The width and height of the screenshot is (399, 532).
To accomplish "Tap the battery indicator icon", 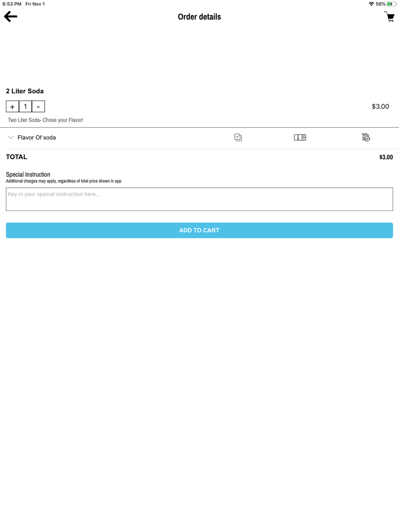I will pyautogui.click(x=391, y=4).
